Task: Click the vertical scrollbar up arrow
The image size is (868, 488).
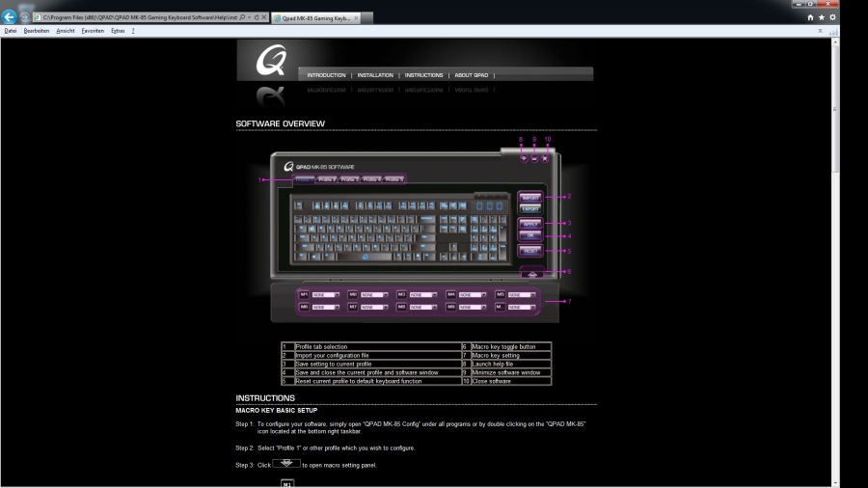Action: 835,42
